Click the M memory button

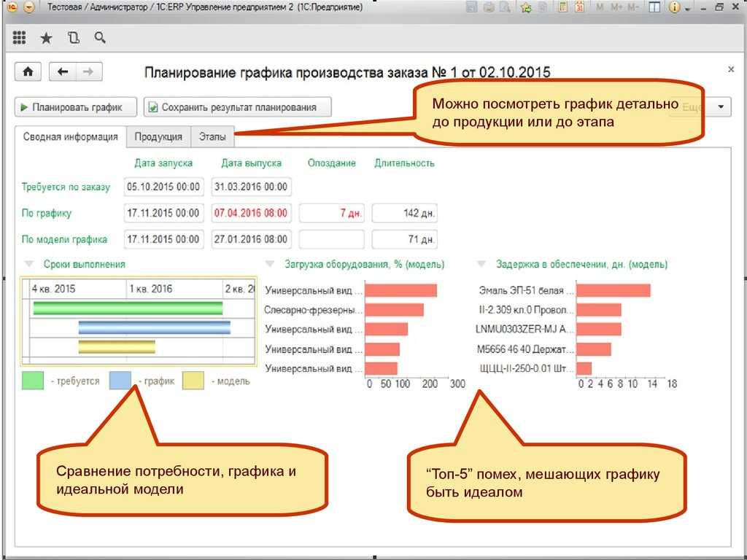tap(600, 7)
